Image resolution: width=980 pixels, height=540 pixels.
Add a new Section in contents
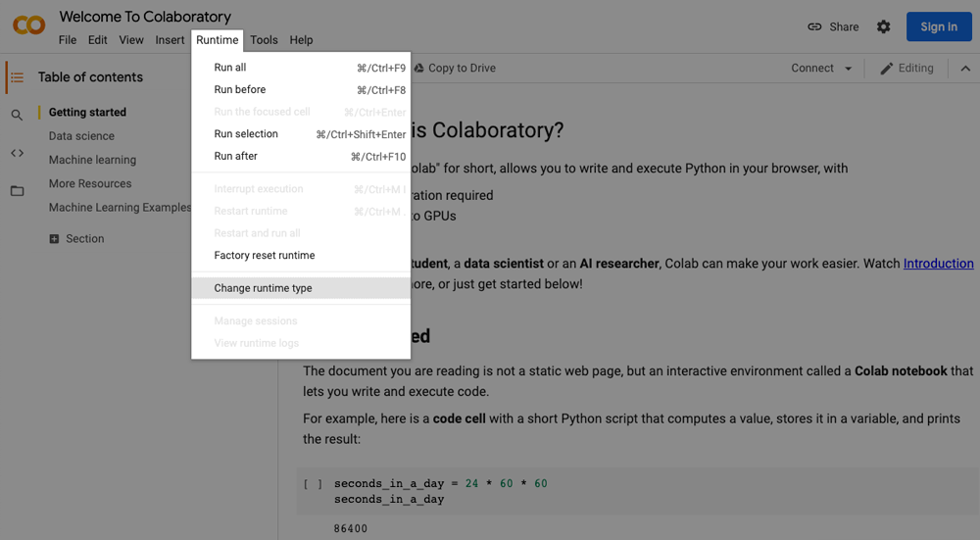click(x=76, y=239)
